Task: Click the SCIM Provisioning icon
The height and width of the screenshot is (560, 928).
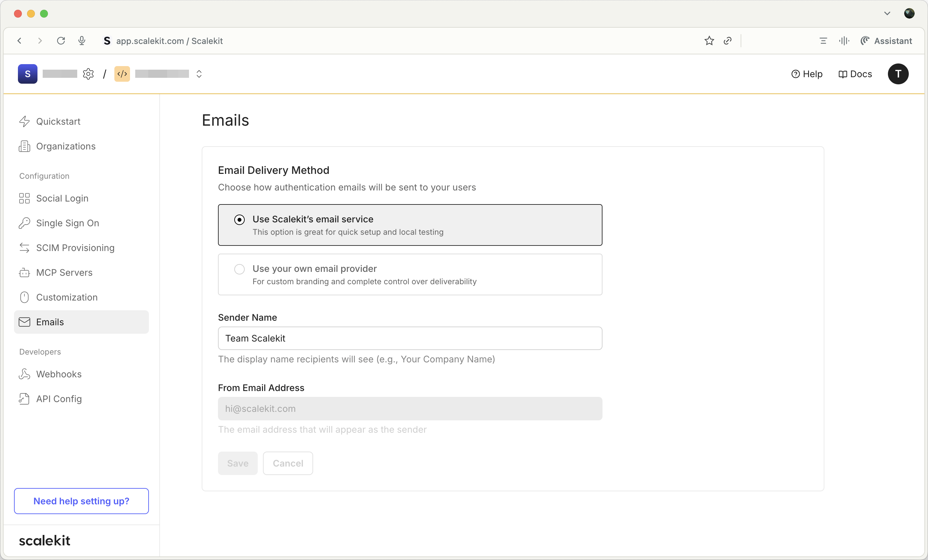Action: coord(24,248)
